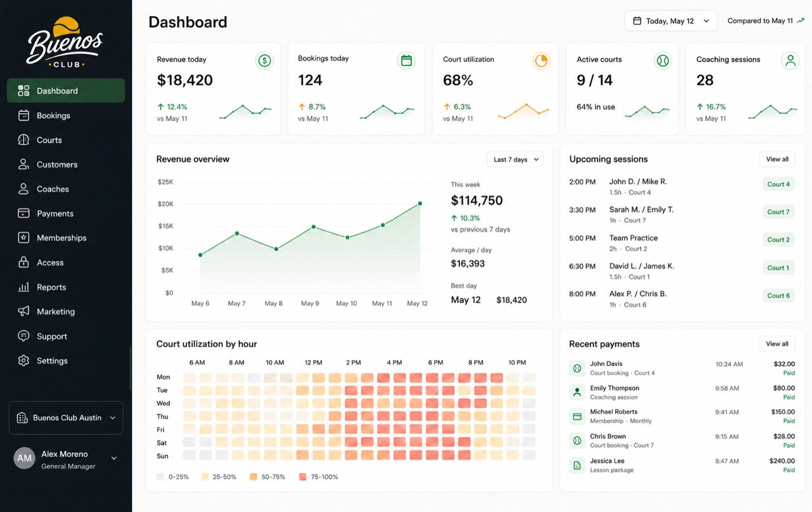Click the Courts tennis ball sidebar icon
The width and height of the screenshot is (812, 512).
point(24,140)
